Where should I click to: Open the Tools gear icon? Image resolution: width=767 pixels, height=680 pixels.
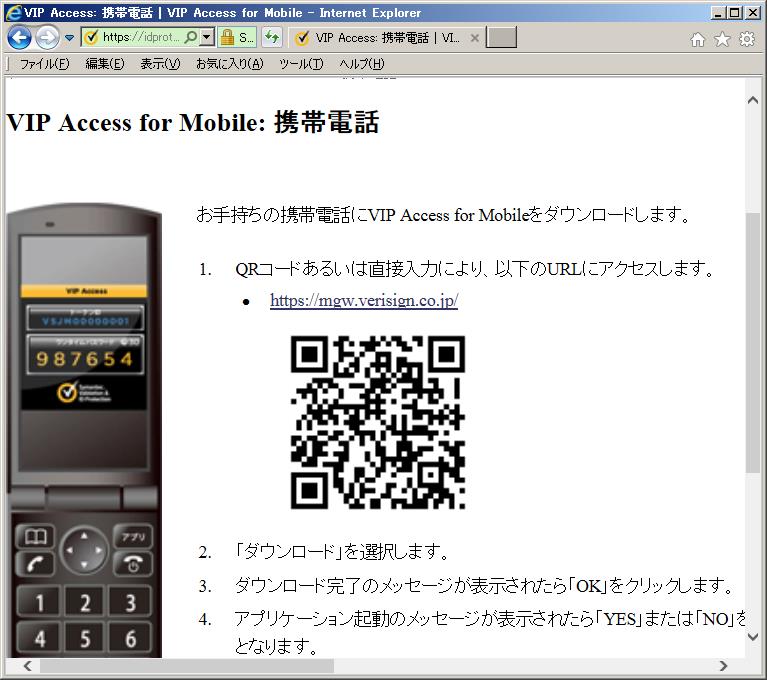pos(746,39)
